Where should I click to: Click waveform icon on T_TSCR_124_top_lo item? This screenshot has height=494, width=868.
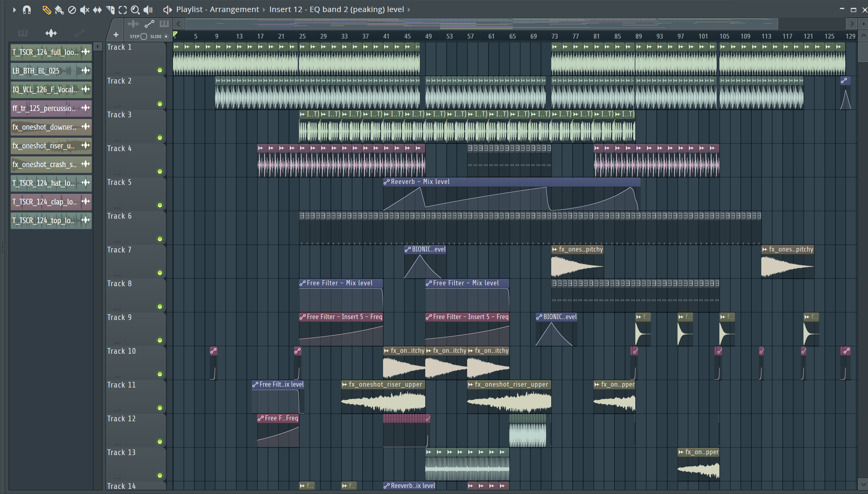point(86,220)
